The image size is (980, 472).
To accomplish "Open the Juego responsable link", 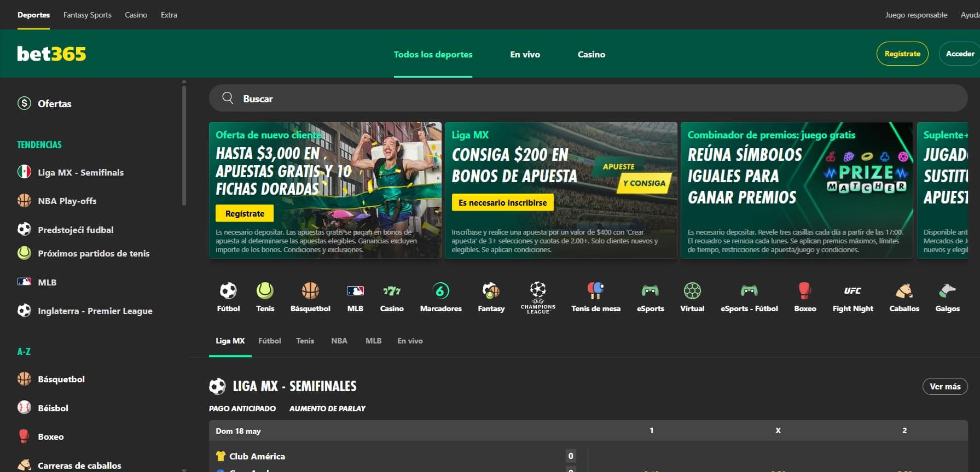I will point(916,15).
